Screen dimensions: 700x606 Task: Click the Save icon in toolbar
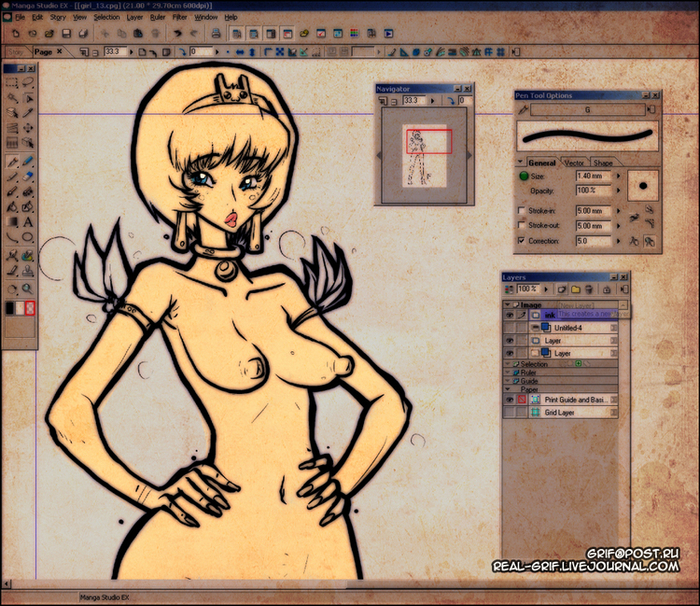coord(65,34)
